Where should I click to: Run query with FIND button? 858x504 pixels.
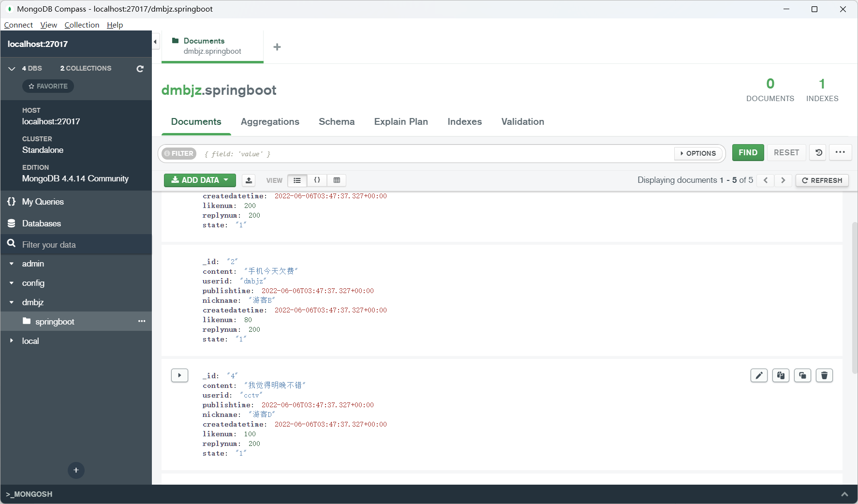point(748,153)
